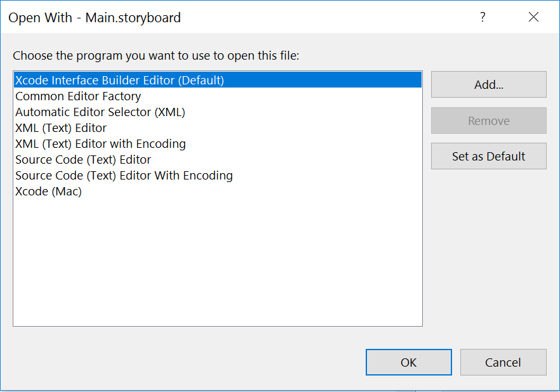Select Xcode (Mac) from the program list
This screenshot has width=560, height=392.
48,191
